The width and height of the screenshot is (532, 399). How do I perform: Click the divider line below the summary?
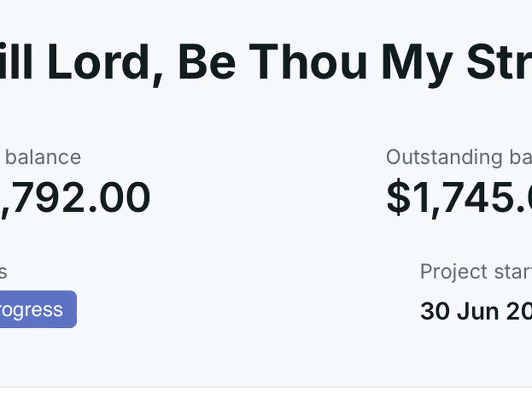266,387
